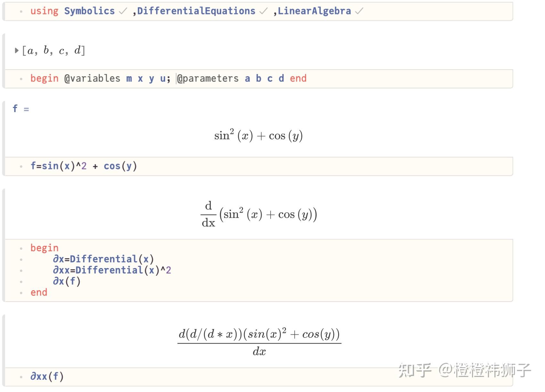This screenshot has width=545, height=392.
Task: Click the second derivative fraction output
Action: [x=259, y=342]
